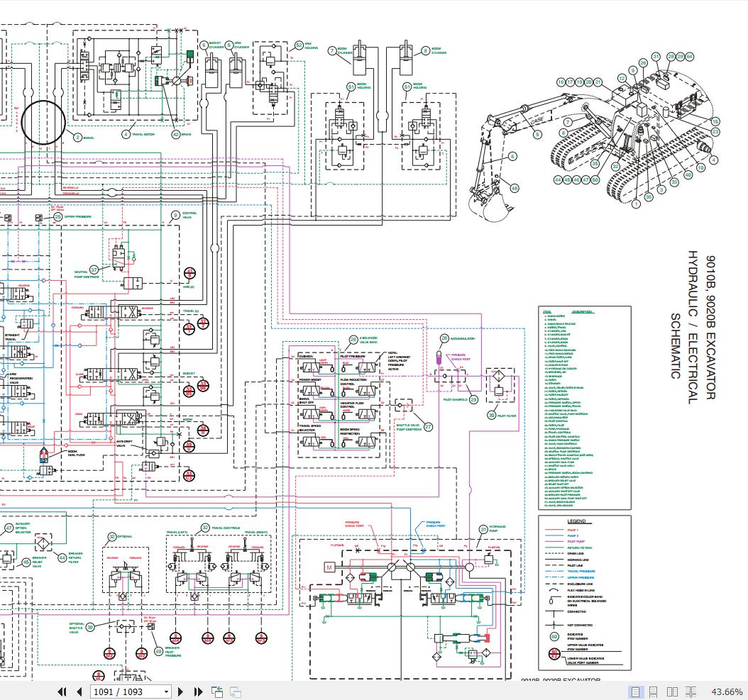Click the purple PILOT PUMP legend entry

point(576,542)
